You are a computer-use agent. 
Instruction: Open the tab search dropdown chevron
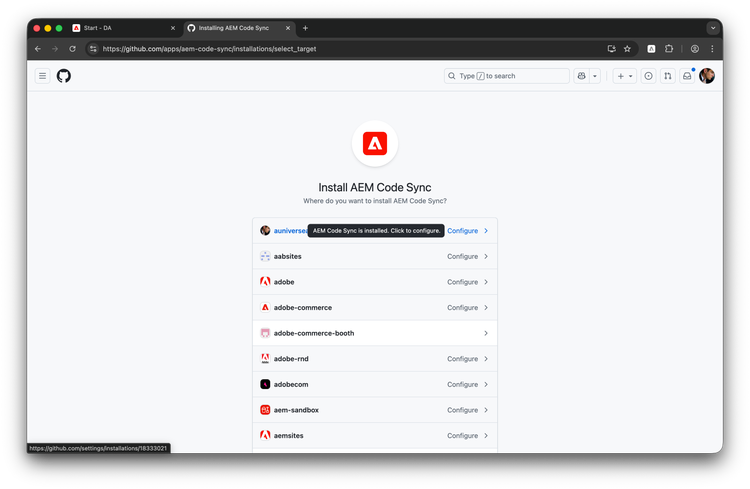pos(713,28)
